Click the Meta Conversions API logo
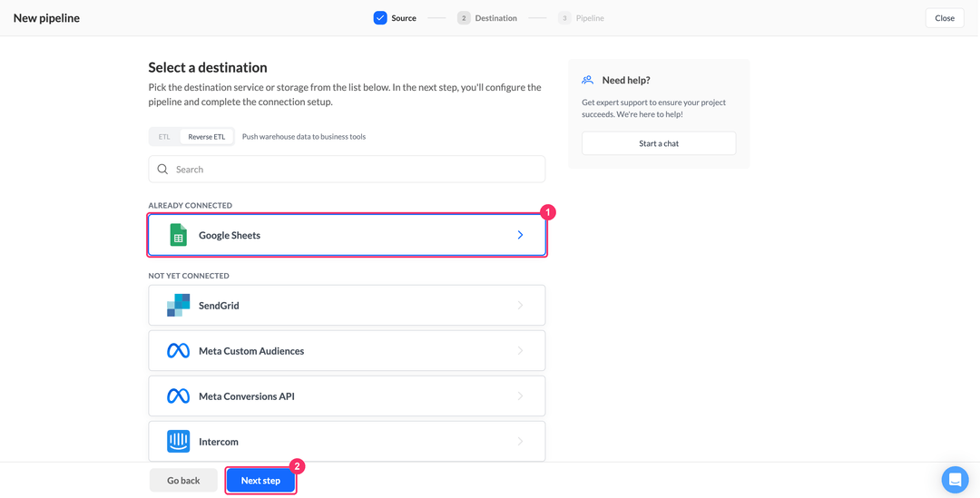The width and height of the screenshot is (980, 498). (x=178, y=396)
